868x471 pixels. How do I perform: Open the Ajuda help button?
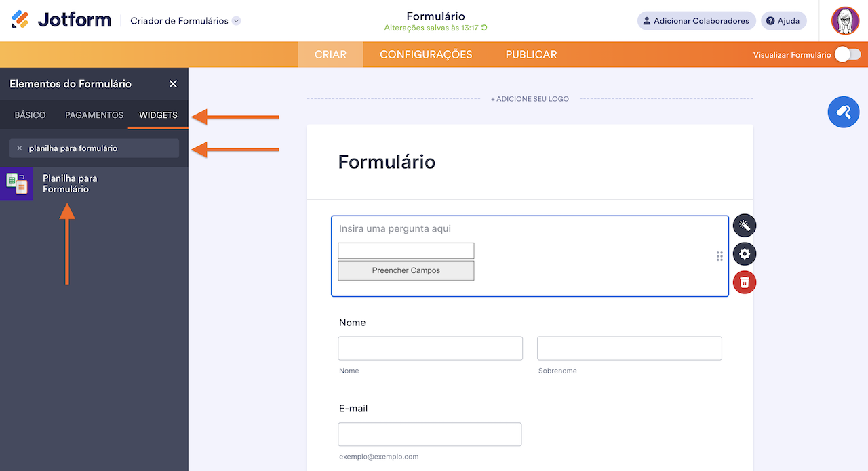pyautogui.click(x=783, y=20)
